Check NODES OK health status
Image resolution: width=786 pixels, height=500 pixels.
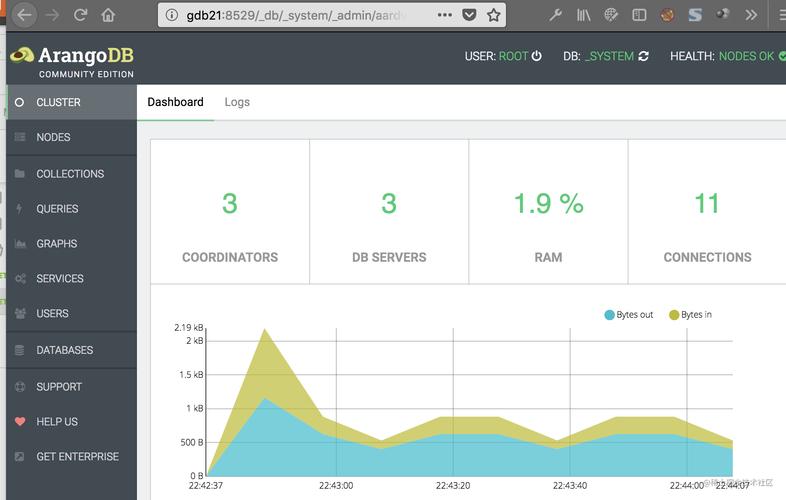coord(746,56)
